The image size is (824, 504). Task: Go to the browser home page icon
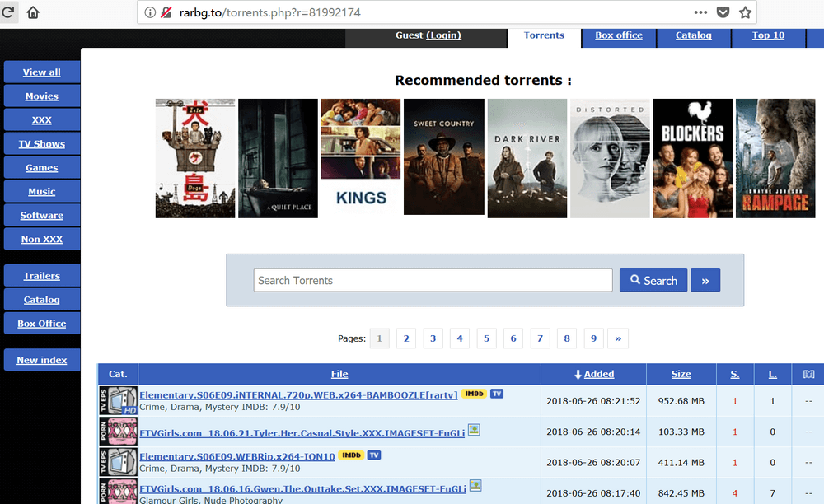coord(33,12)
